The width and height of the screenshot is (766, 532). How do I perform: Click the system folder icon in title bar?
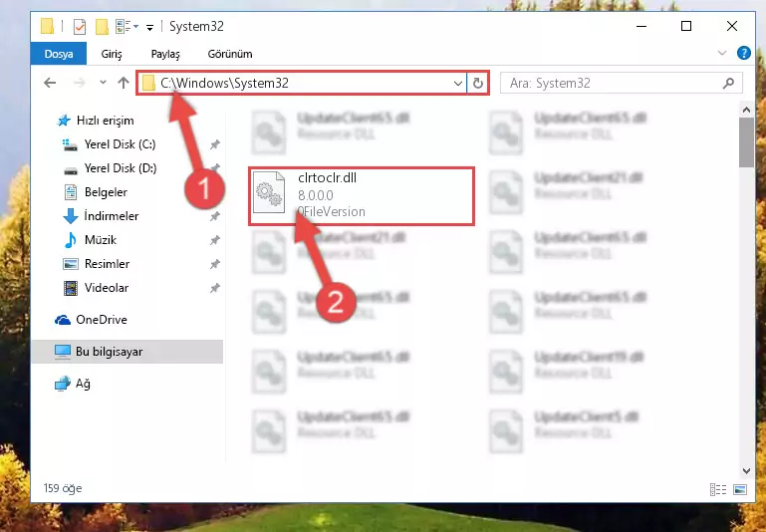coord(48,26)
